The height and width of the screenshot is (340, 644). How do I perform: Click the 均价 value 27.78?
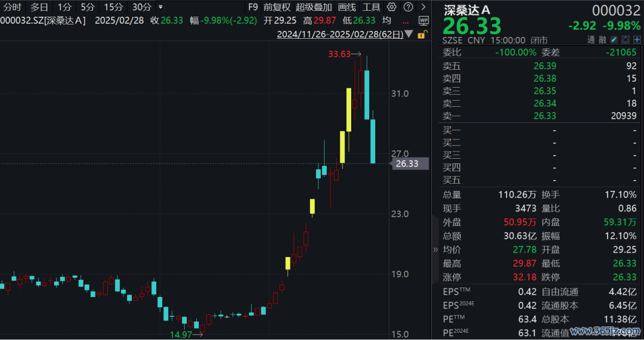(525, 250)
